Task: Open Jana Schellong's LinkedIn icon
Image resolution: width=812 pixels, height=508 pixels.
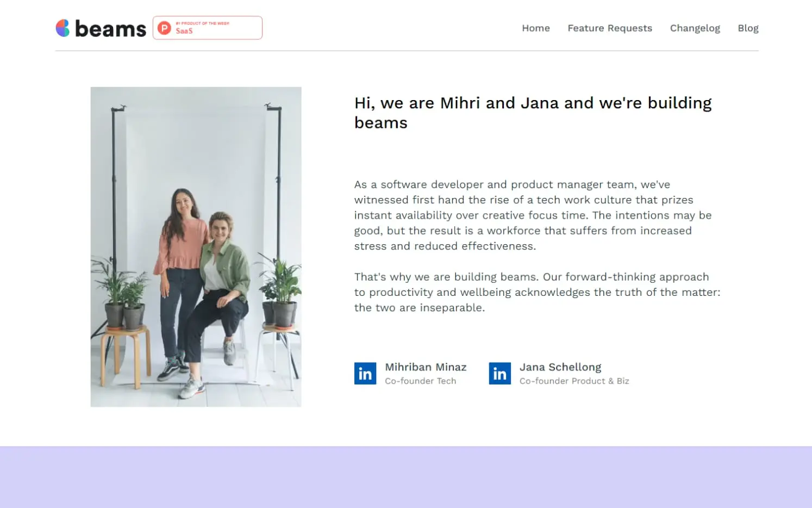Action: [x=499, y=374]
